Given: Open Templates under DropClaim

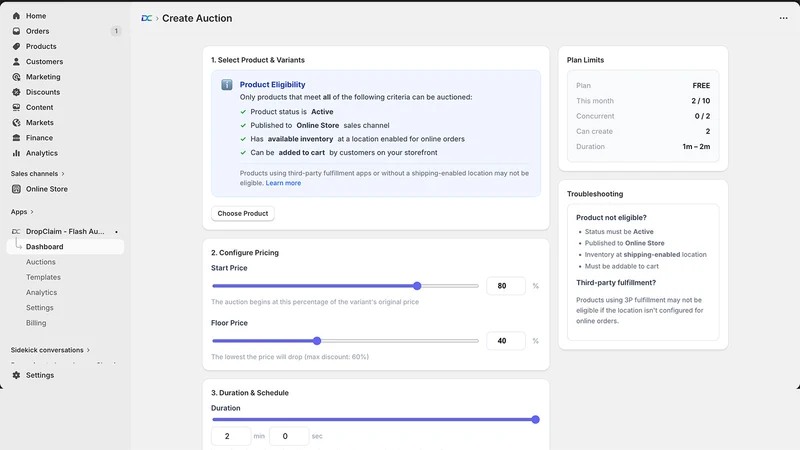Looking at the screenshot, I should pos(43,277).
